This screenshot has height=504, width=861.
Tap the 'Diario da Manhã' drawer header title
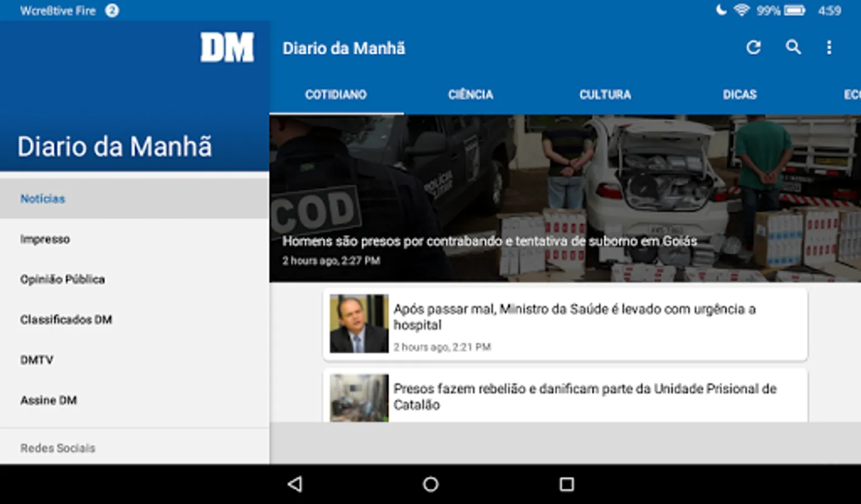pyautogui.click(x=115, y=147)
